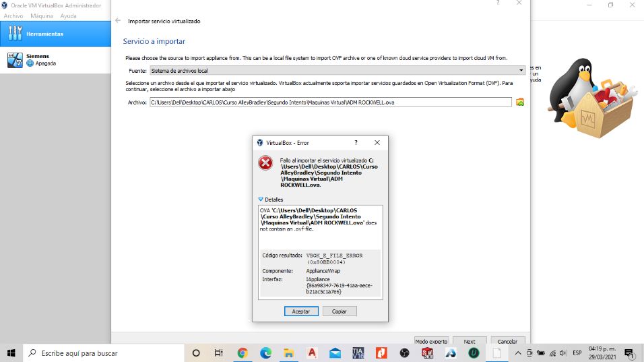Click the back arrow in import wizard
Viewport: 644px width, 362px height.
[x=119, y=20]
